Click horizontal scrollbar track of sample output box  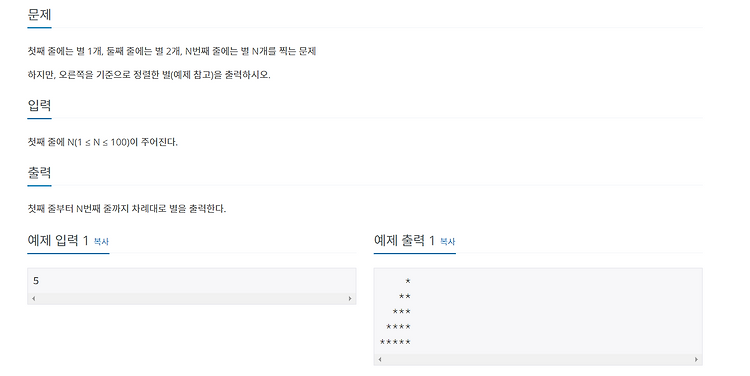click(538, 359)
